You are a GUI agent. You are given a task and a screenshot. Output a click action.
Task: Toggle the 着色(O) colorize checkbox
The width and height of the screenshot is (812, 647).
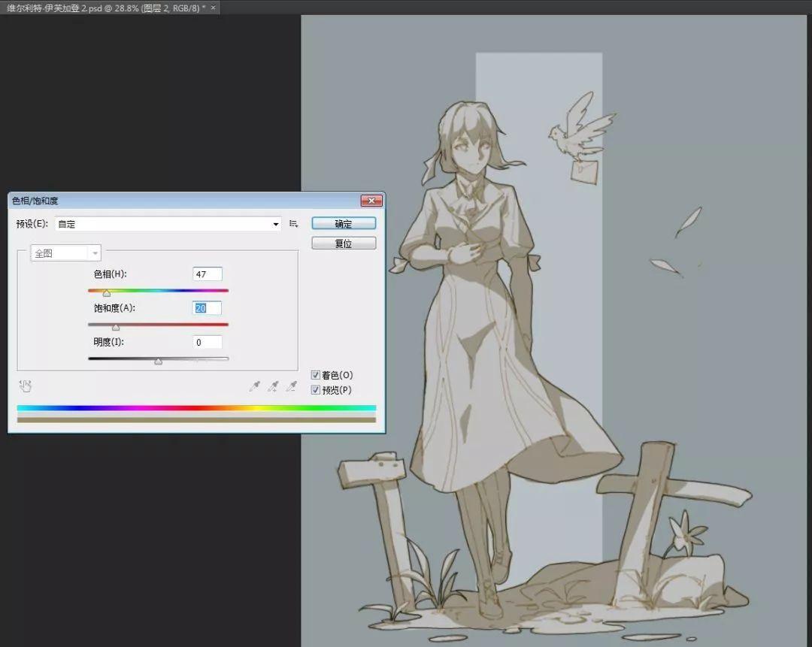[x=315, y=375]
